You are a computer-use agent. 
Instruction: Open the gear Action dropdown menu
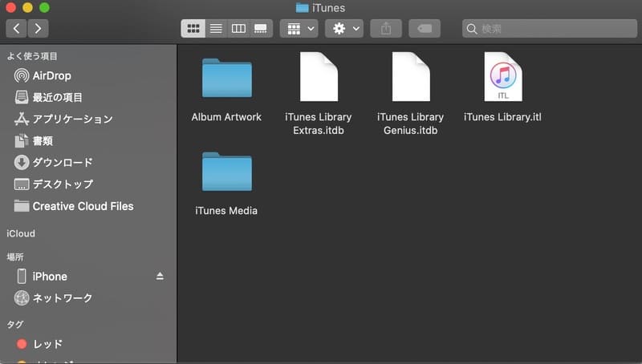345,28
